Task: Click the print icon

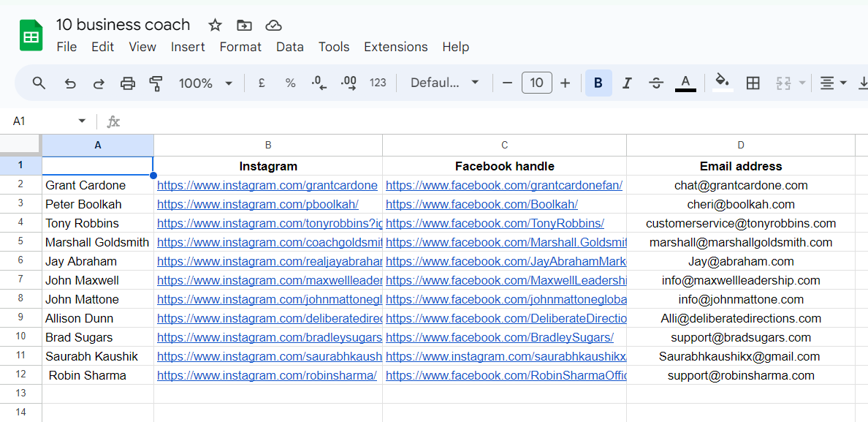Action: [128, 83]
